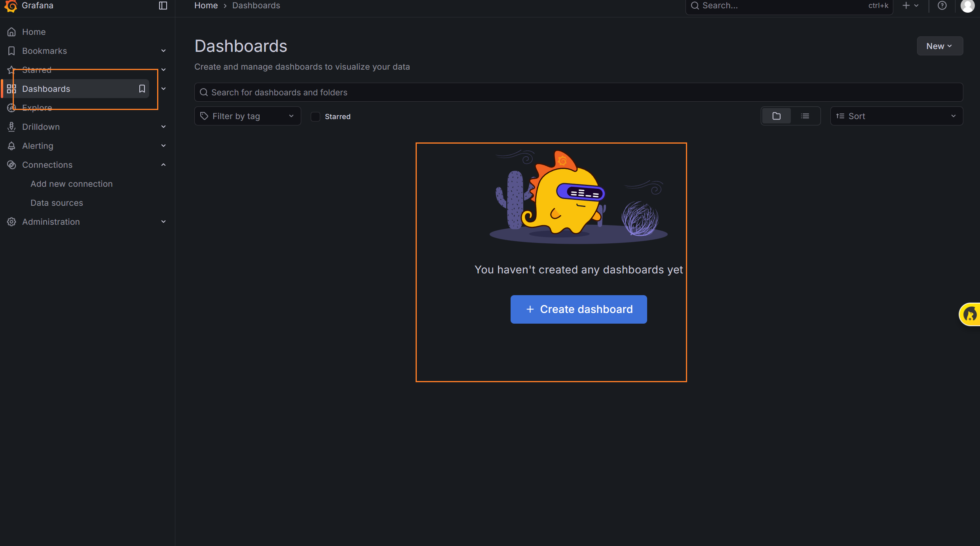Open the Filter by tag dropdown
Image resolution: width=980 pixels, height=546 pixels.
[x=247, y=116]
